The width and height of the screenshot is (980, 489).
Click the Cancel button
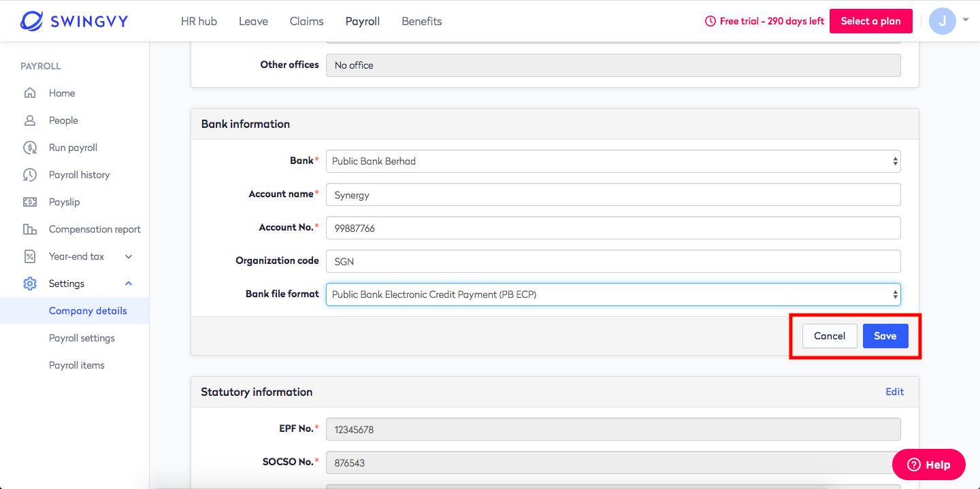coord(830,336)
